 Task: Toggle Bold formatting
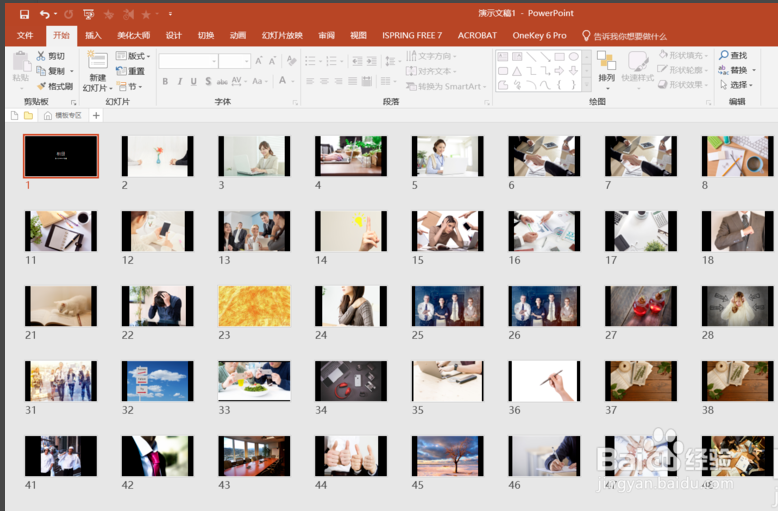165,81
